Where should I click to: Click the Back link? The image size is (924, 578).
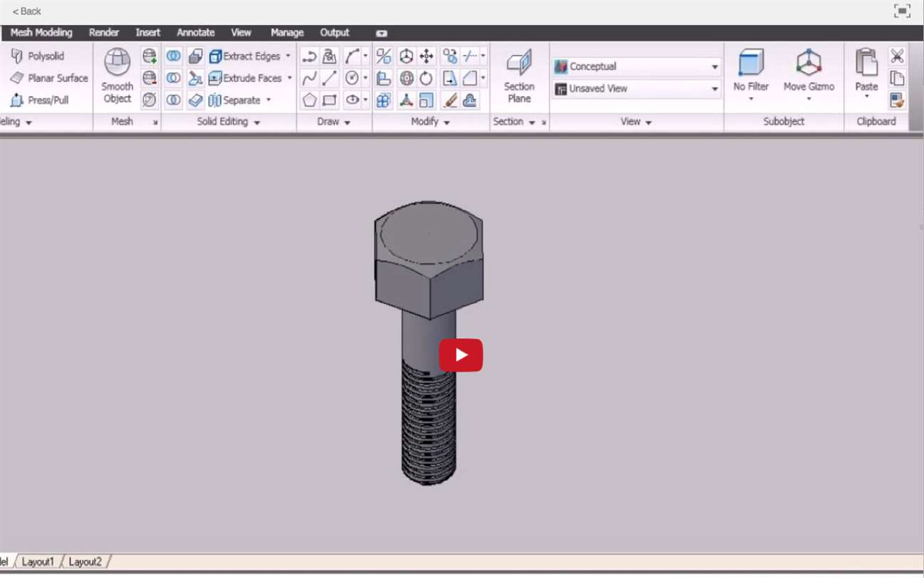coord(27,11)
